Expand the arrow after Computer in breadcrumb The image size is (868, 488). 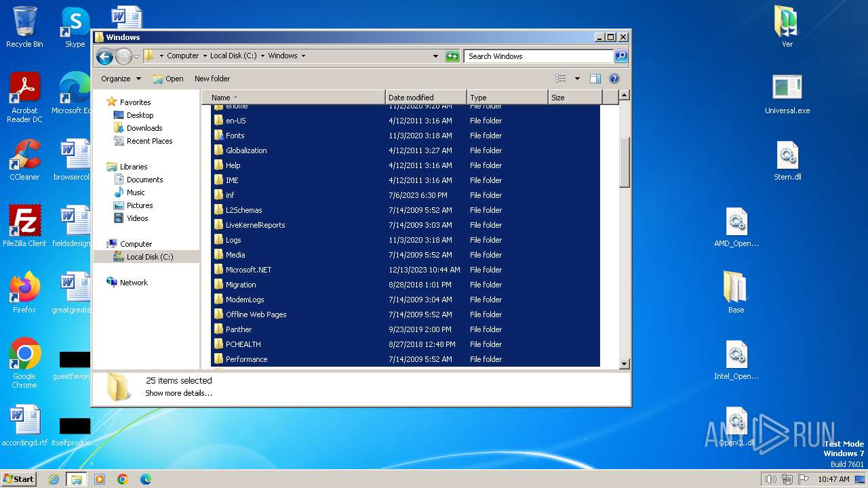tap(204, 56)
